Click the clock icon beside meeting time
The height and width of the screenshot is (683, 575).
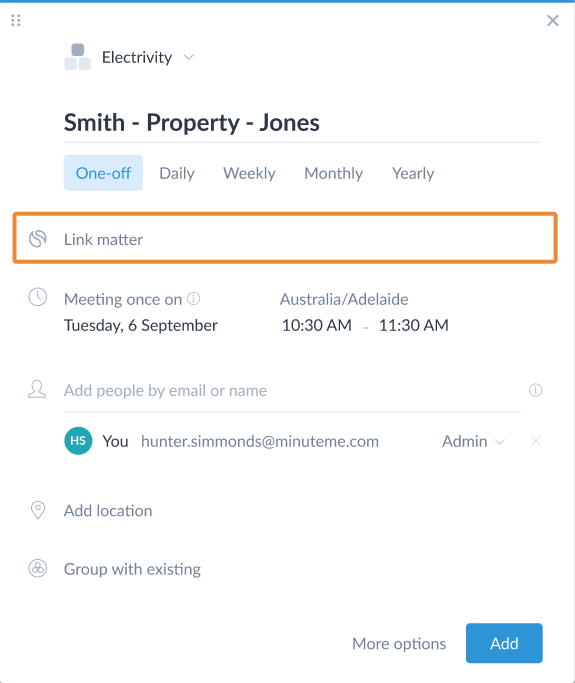38,297
